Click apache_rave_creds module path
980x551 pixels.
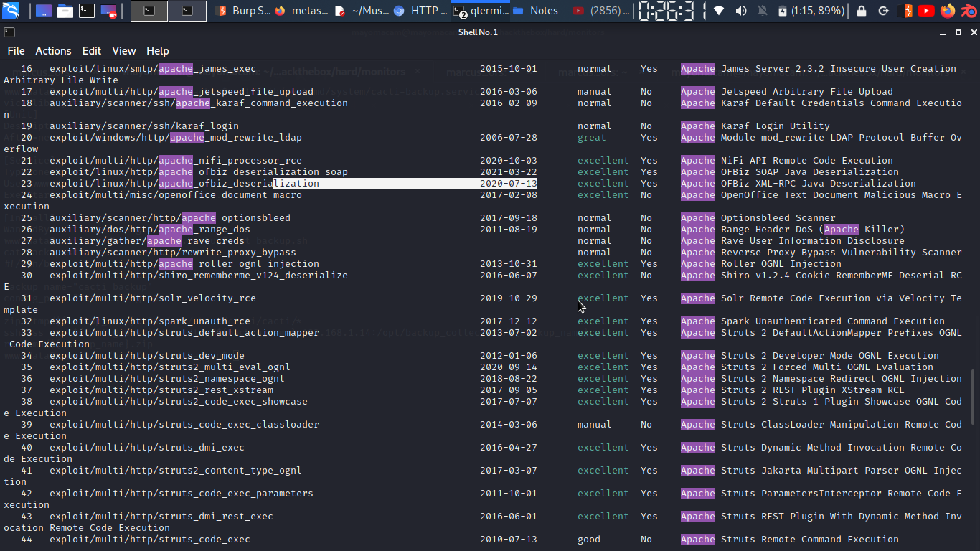coord(147,241)
